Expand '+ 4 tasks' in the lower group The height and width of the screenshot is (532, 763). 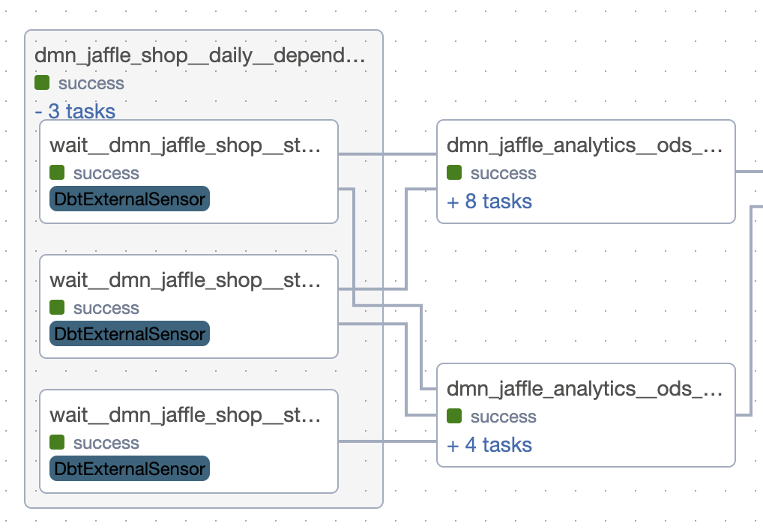point(489,445)
